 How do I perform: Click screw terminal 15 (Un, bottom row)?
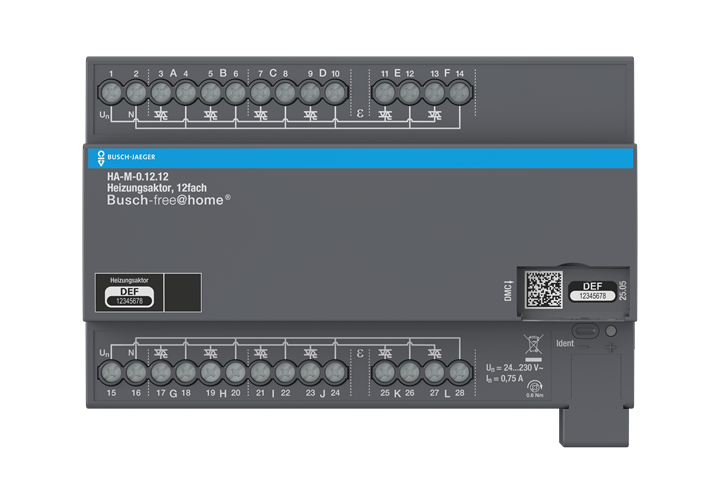(x=111, y=372)
